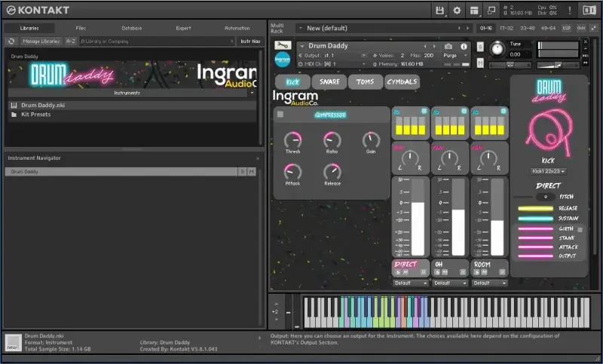Solo the DIRECT mixer channel
603x364 pixels.
(398, 272)
